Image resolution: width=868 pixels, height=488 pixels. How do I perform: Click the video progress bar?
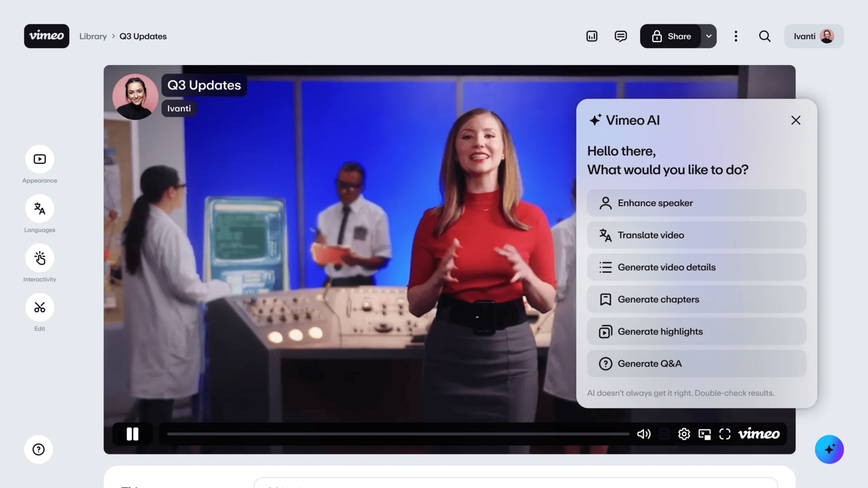click(x=398, y=434)
